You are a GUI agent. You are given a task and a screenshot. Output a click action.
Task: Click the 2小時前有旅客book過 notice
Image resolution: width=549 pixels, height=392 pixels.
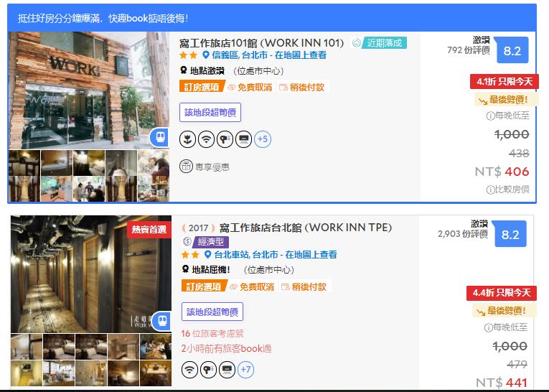pos(226,348)
